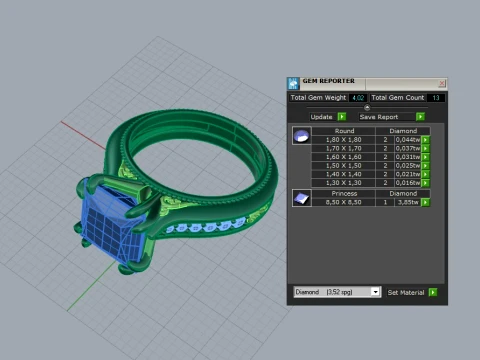Click green arrow for 1,40 X 1,40 row
The height and width of the screenshot is (360, 480).
pos(426,174)
